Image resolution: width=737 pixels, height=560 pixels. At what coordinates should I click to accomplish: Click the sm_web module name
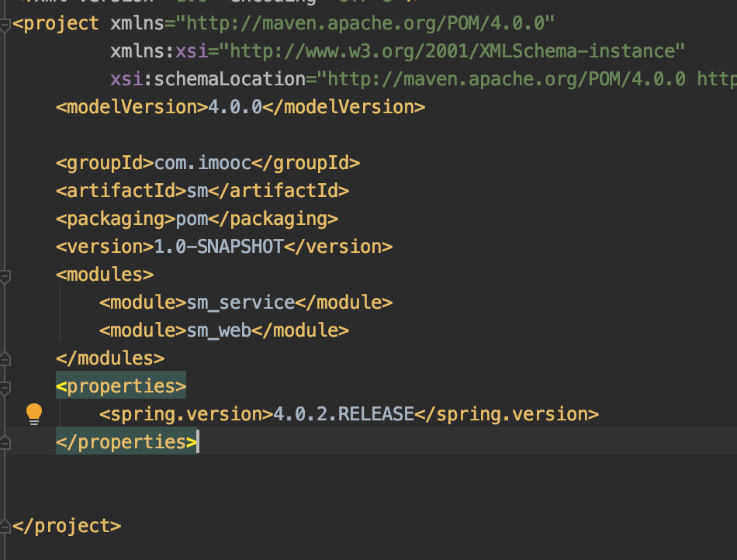point(219,330)
